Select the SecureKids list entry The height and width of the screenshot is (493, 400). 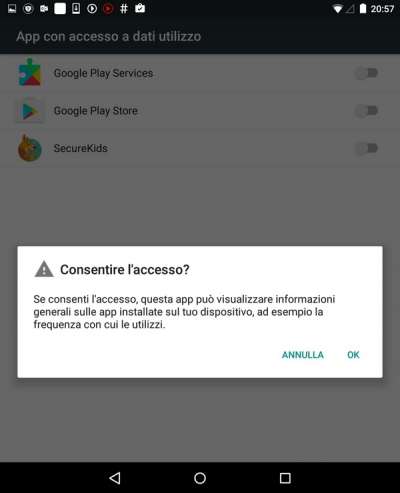200,148
